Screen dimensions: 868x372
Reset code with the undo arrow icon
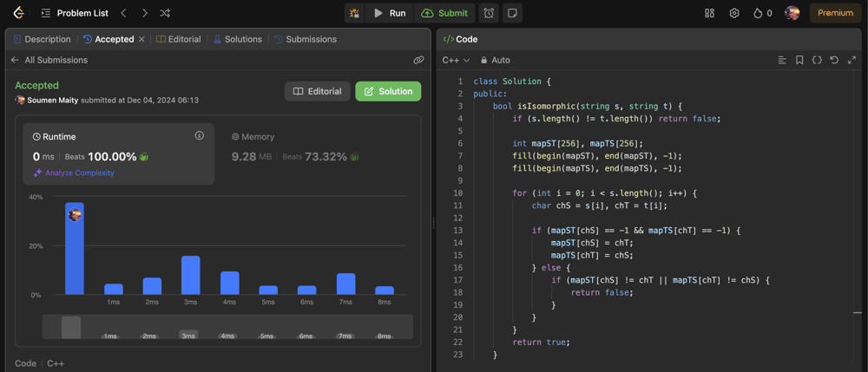(834, 61)
